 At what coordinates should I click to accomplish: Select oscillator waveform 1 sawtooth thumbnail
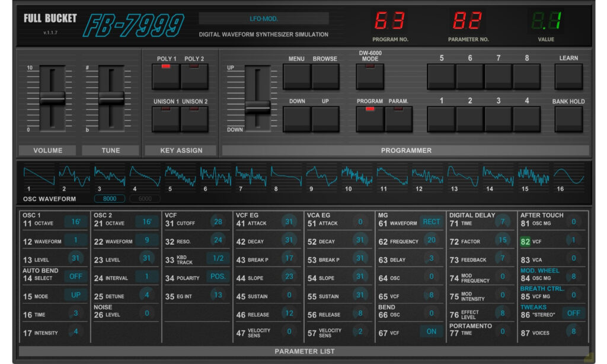click(x=39, y=176)
